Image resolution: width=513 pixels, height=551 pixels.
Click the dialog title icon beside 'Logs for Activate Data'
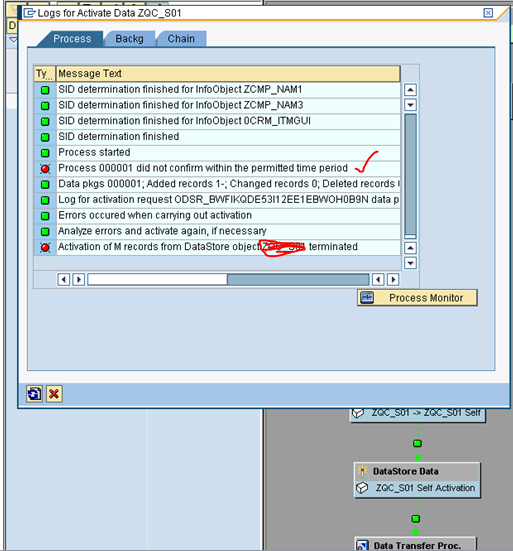coord(29,13)
